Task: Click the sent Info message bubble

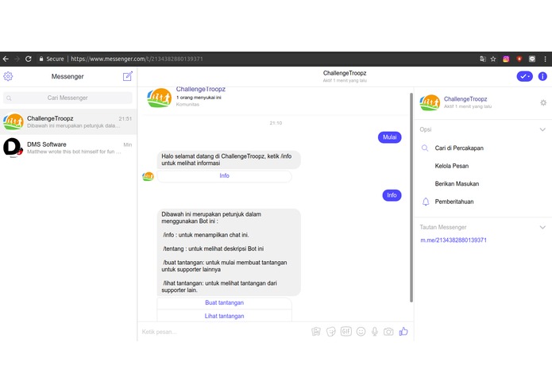Action: coord(392,195)
